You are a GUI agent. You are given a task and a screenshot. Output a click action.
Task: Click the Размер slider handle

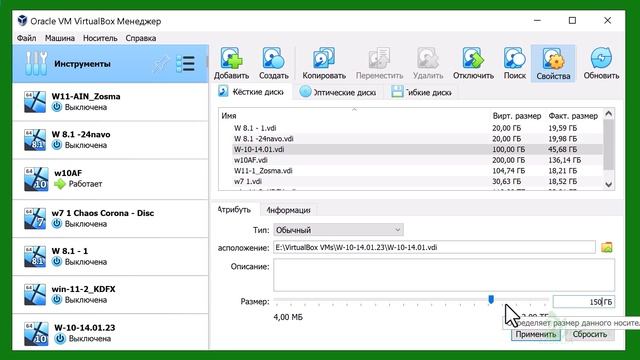tap(491, 300)
